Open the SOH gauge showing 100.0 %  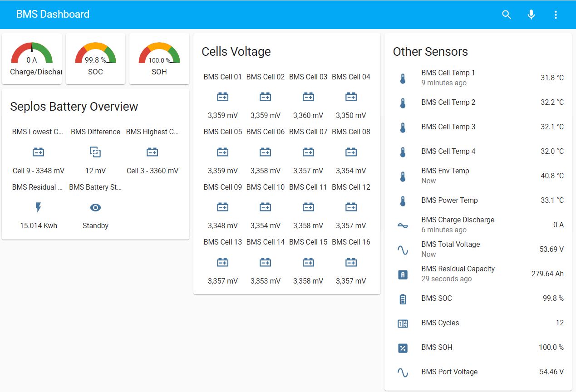(159, 59)
